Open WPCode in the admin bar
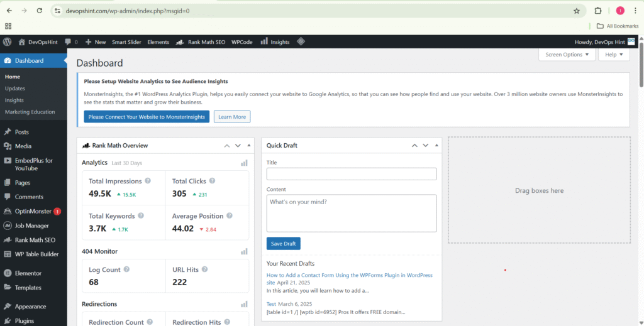 point(242,42)
